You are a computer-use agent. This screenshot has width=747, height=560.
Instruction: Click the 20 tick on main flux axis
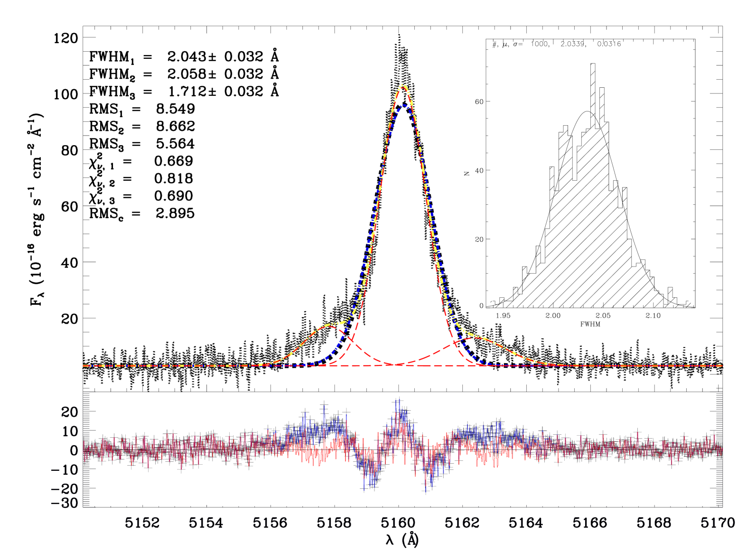(x=69, y=319)
